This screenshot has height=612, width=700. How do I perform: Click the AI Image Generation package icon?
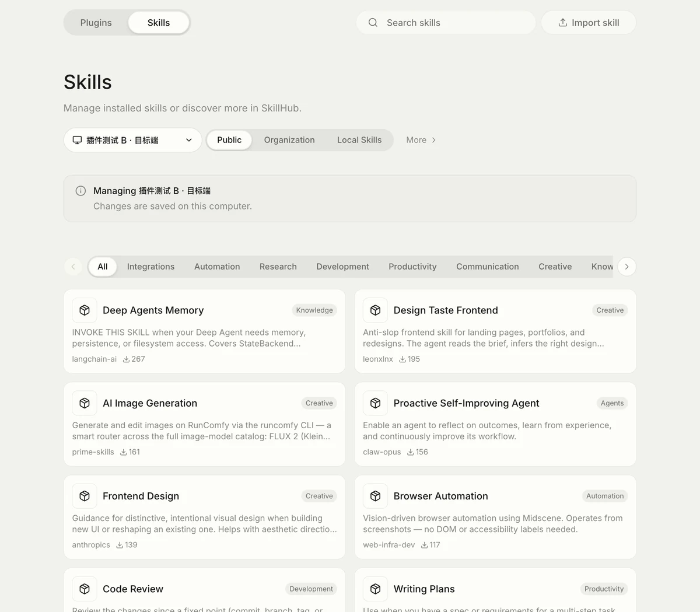tap(85, 403)
